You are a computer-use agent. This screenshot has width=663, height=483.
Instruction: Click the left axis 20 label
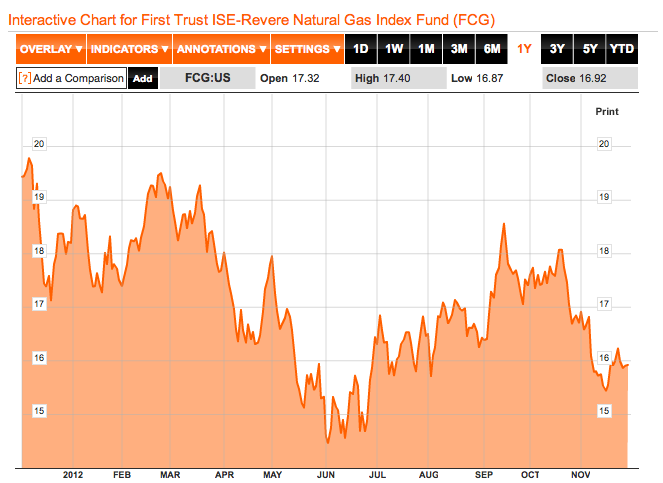[39, 144]
